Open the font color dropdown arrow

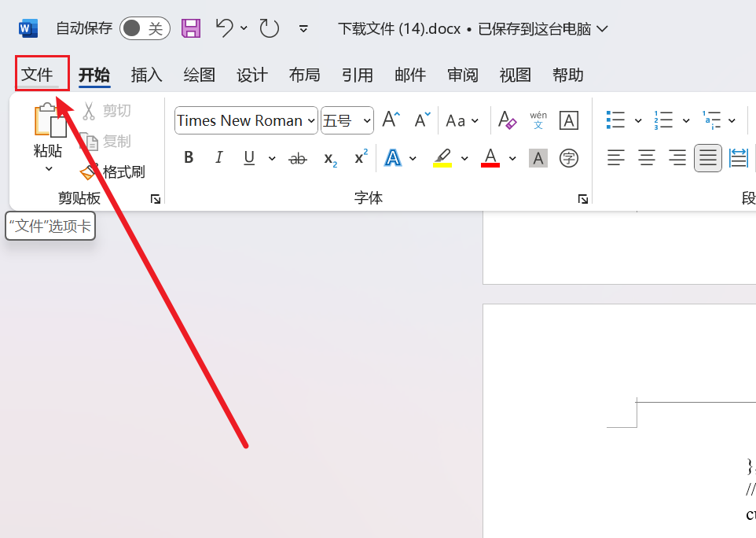pyautogui.click(x=512, y=158)
